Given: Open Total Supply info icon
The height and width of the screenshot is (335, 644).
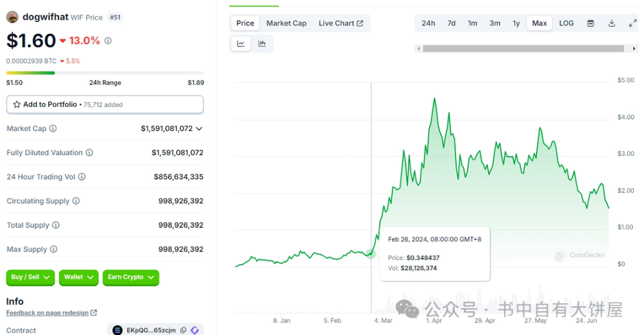Looking at the screenshot, I should (56, 225).
